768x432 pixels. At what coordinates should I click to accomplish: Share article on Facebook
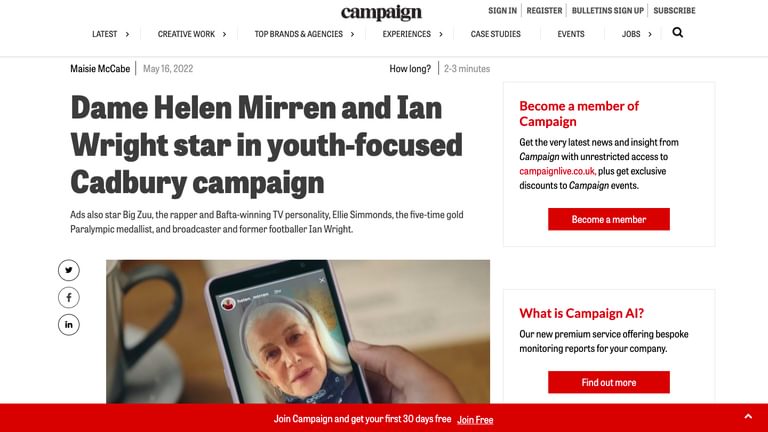point(69,297)
